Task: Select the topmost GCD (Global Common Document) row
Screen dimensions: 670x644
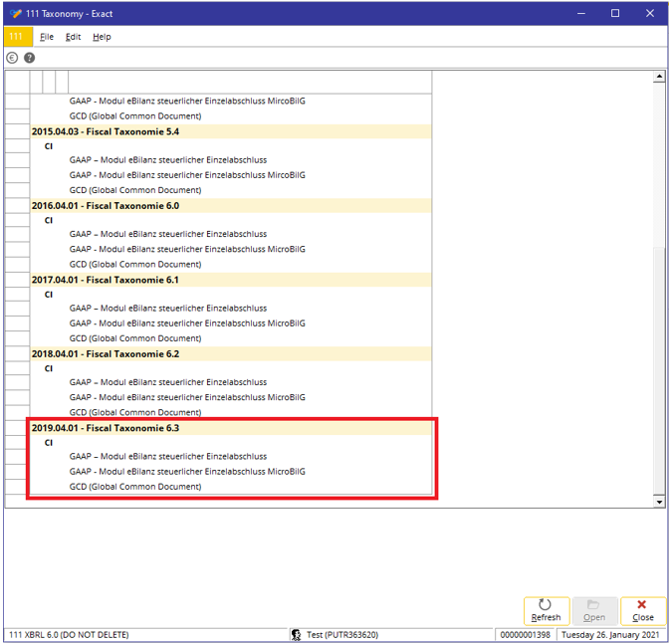Action: tap(135, 115)
